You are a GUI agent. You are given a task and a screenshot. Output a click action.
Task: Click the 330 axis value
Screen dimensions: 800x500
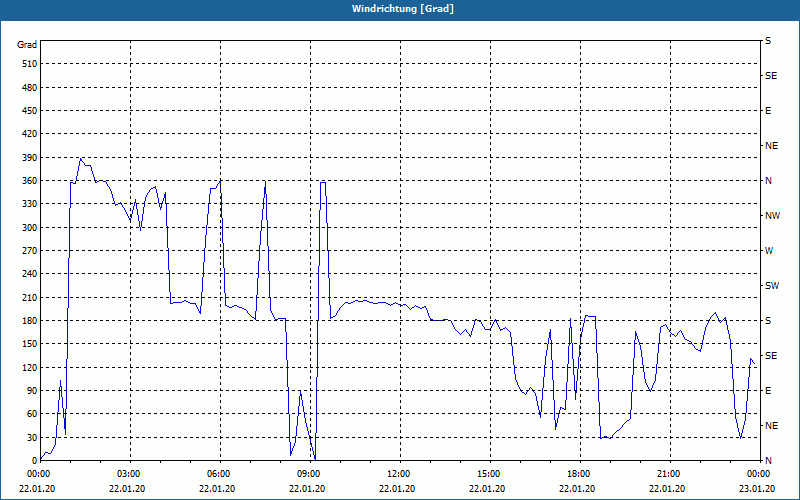click(29, 204)
